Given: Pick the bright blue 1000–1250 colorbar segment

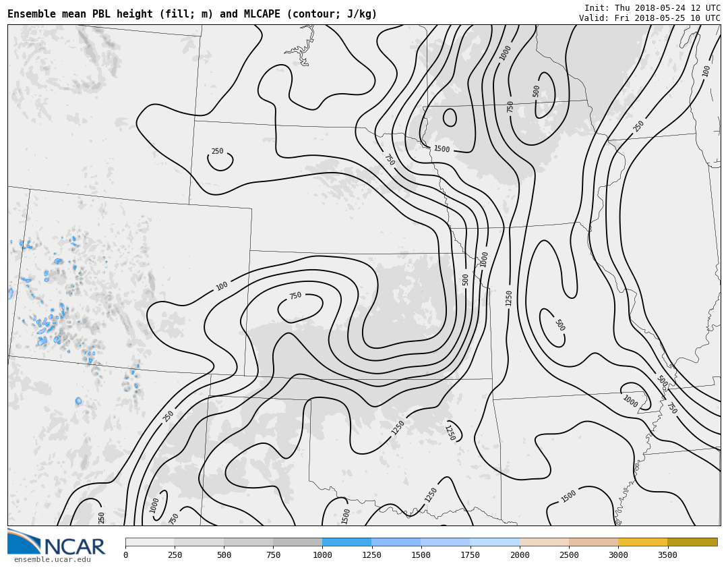Looking at the screenshot, I should click(347, 542).
